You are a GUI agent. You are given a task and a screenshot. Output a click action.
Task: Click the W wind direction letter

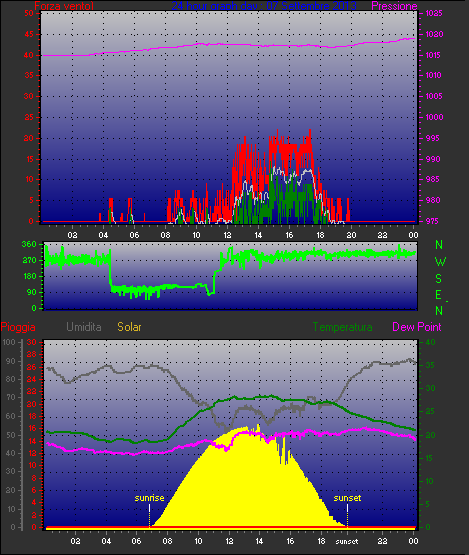(440, 262)
